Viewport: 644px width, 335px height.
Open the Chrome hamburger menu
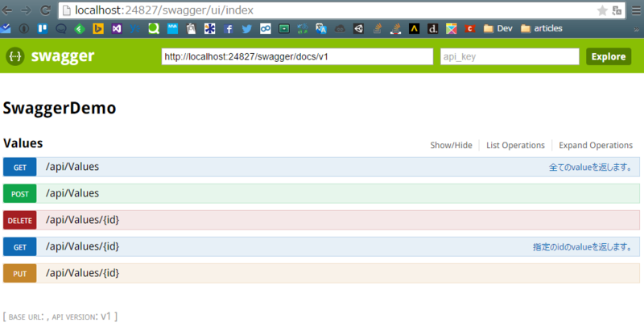pyautogui.click(x=636, y=10)
